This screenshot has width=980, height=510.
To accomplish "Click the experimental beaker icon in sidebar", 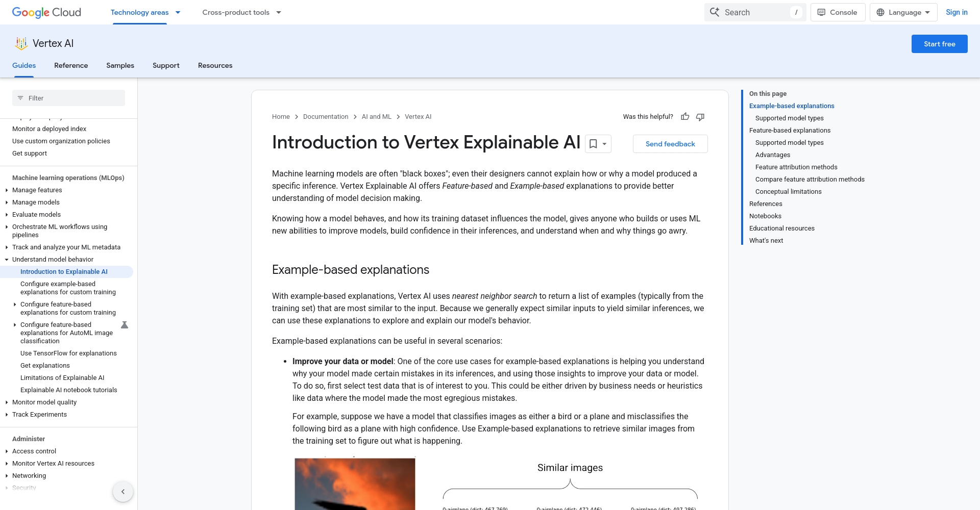I will click(124, 325).
